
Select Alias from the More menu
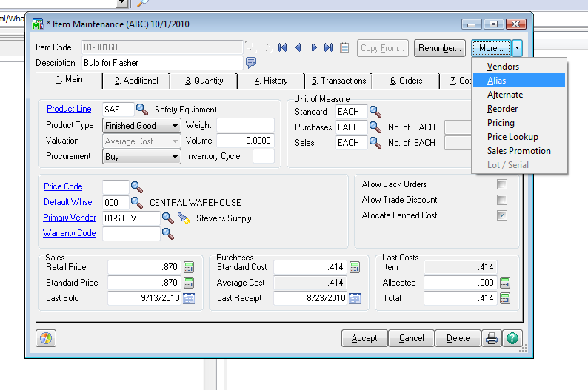[x=497, y=81]
